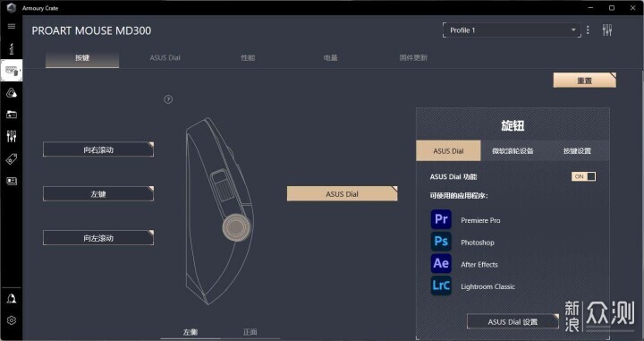Click the PROART MOUSE MD300 title
The height and width of the screenshot is (341, 644).
click(91, 30)
